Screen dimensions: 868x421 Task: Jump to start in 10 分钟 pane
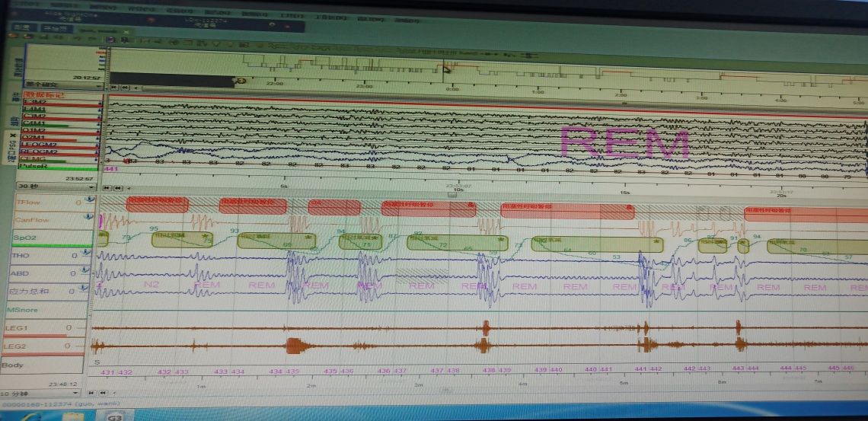coord(92,394)
